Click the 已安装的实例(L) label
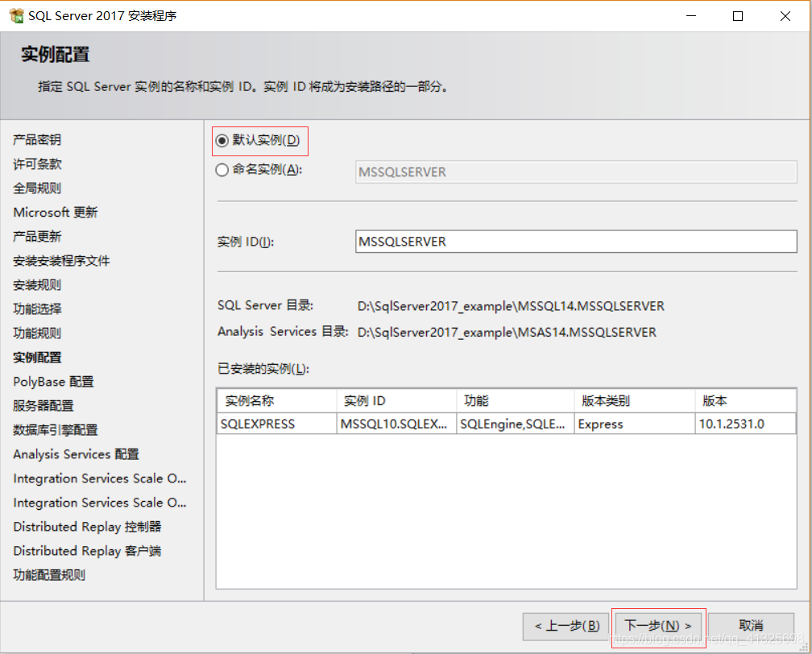Screen dimensions: 812x654 coord(263,369)
